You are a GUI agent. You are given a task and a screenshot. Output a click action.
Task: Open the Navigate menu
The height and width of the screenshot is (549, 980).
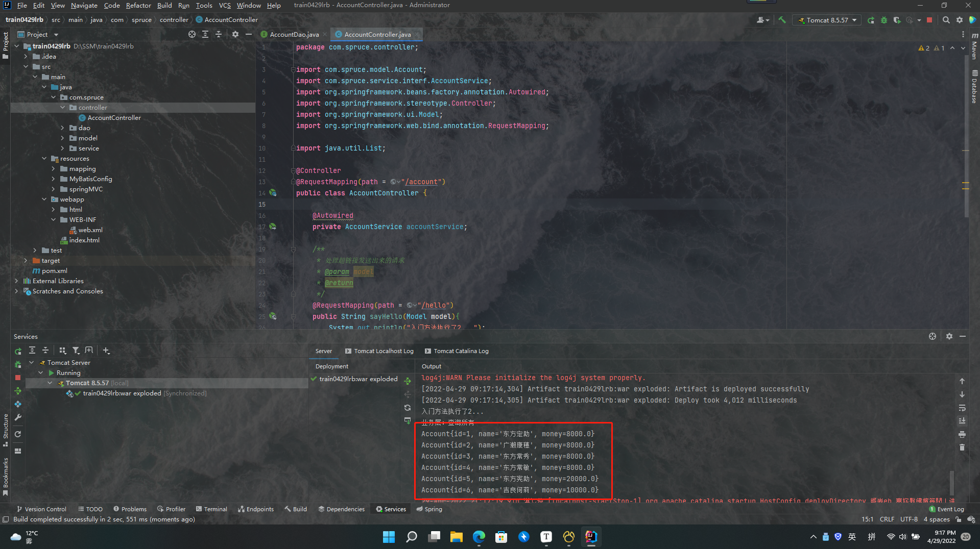click(84, 5)
